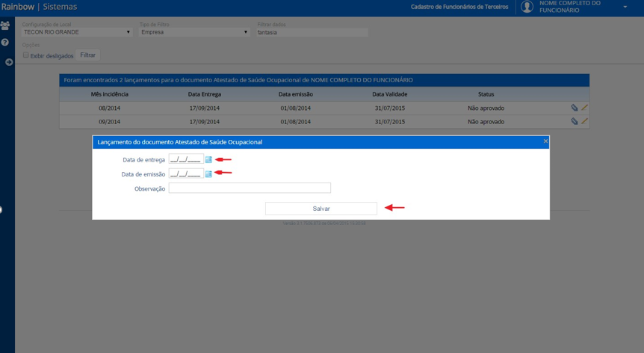Screen dimensions: 644x353
Task: Click attachment paperclip icon in 08/2014 row
Action: [x=575, y=108]
